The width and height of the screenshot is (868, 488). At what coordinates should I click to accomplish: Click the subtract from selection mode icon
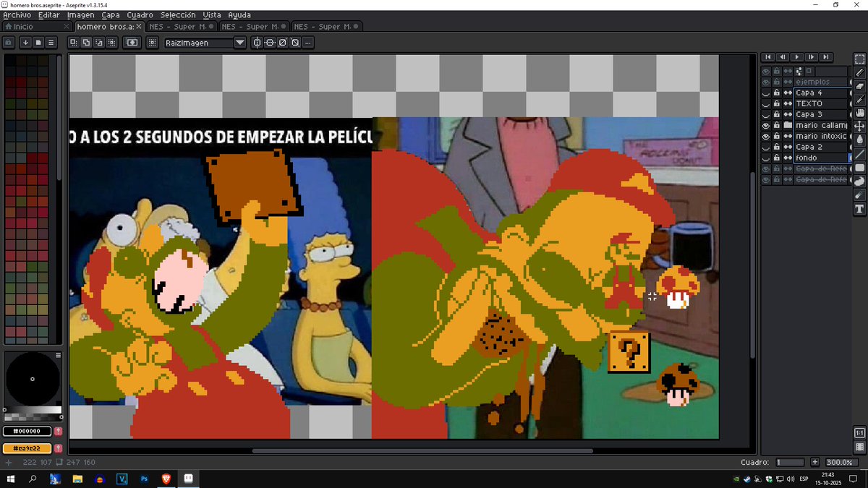point(98,43)
